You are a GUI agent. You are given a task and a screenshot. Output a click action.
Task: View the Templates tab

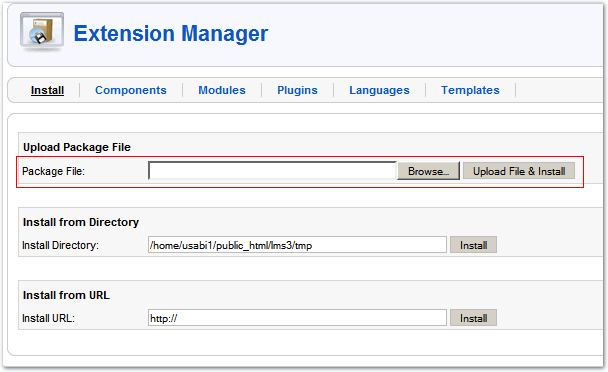[x=470, y=90]
